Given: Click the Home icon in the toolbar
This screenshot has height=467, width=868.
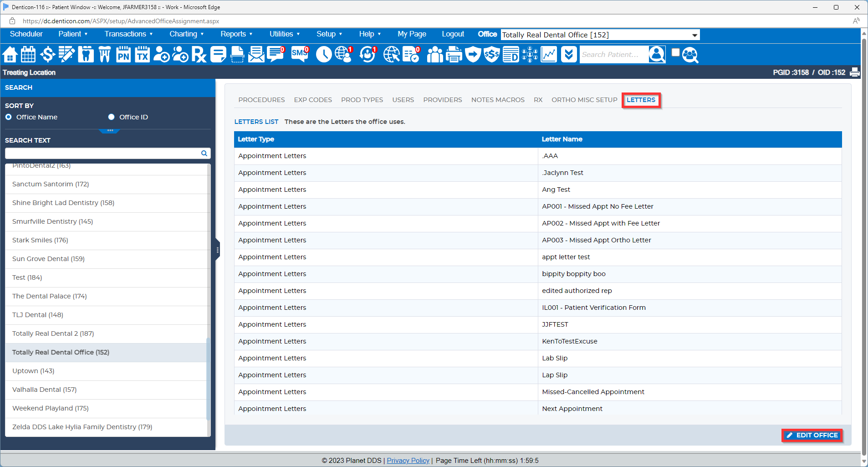Looking at the screenshot, I should pyautogui.click(x=10, y=55).
